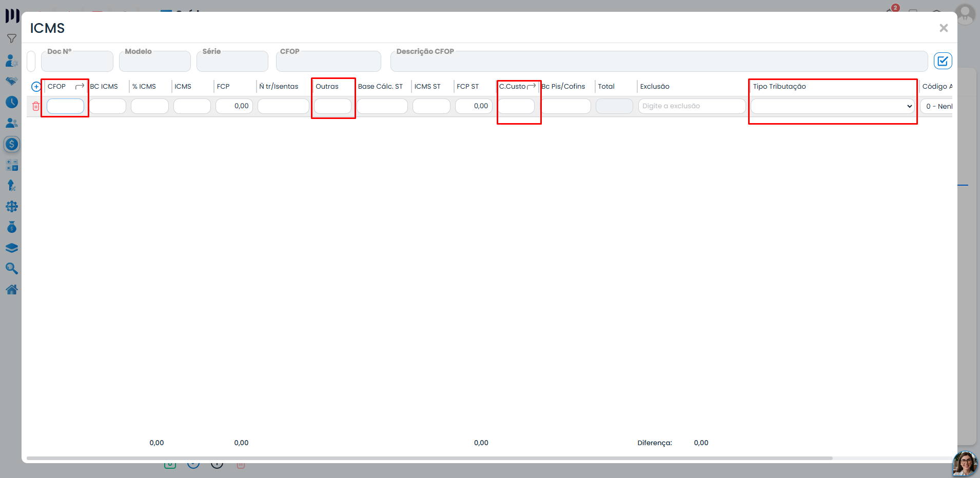Click the Ñ tr/Isentas column header

(x=279, y=86)
